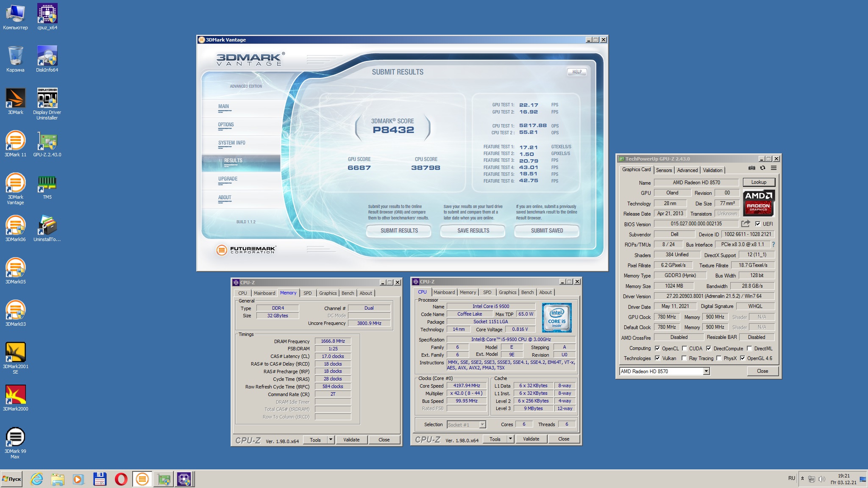Click the RU language indicator
Image resolution: width=868 pixels, height=488 pixels.
click(792, 478)
